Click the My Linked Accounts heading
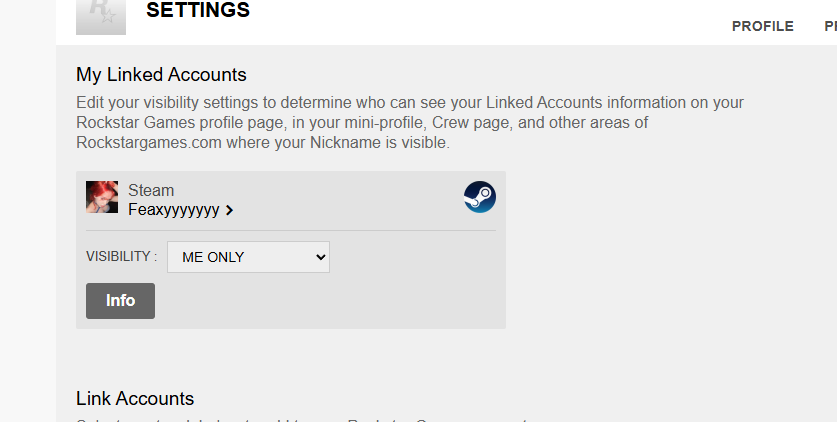The width and height of the screenshot is (837, 422). click(161, 74)
